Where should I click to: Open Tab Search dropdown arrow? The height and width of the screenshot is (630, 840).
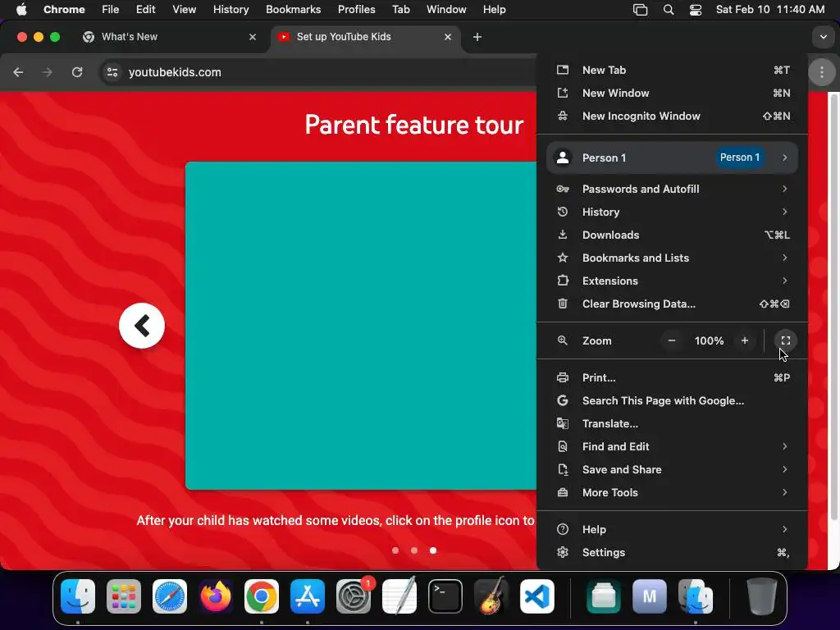point(823,37)
